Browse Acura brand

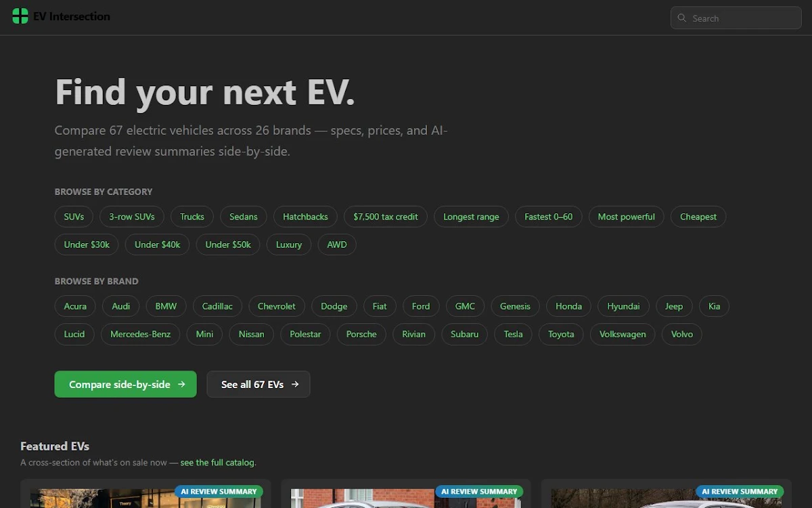click(x=75, y=306)
